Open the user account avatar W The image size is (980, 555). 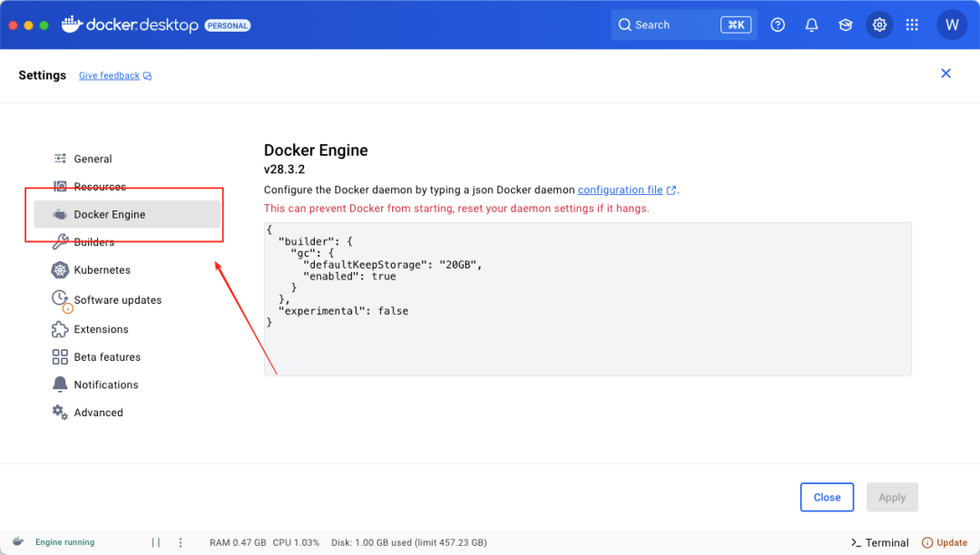click(952, 25)
